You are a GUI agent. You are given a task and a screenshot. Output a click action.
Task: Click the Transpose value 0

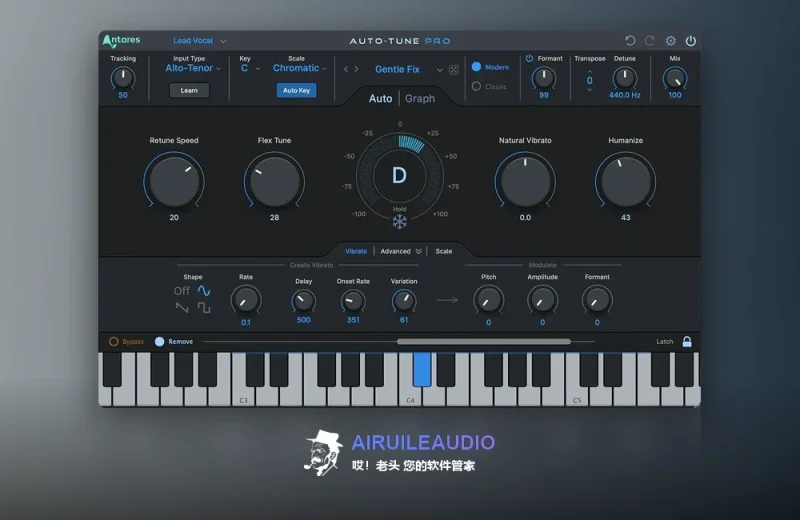[x=590, y=81]
